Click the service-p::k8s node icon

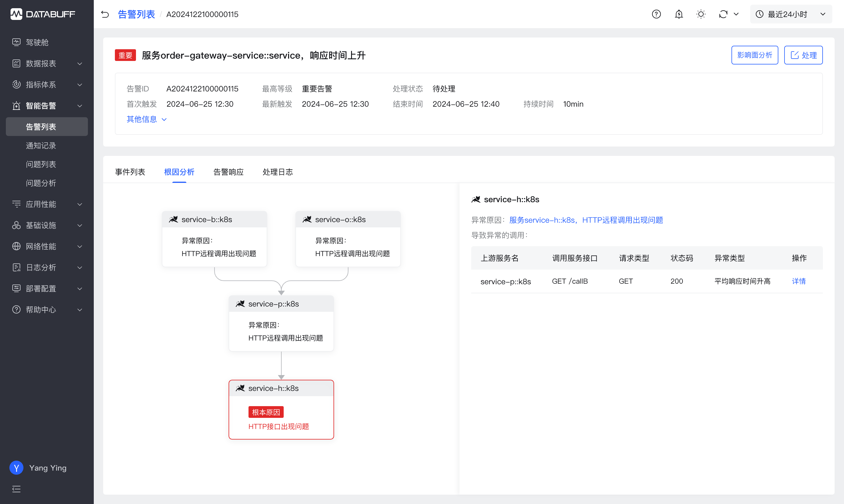click(240, 304)
